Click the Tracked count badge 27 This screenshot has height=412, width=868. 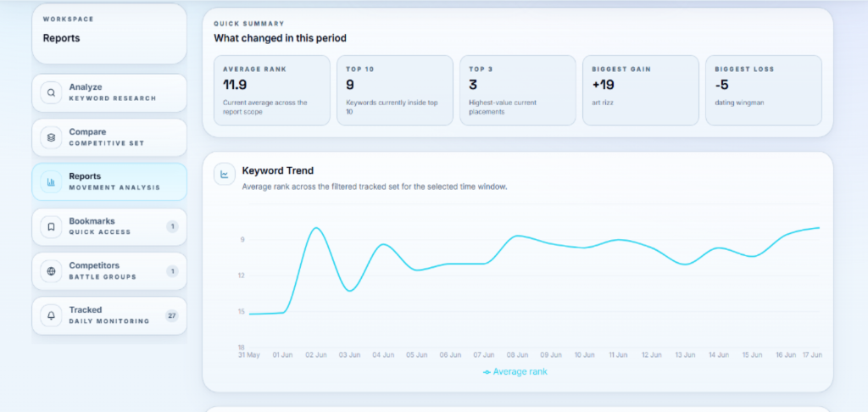(x=172, y=315)
